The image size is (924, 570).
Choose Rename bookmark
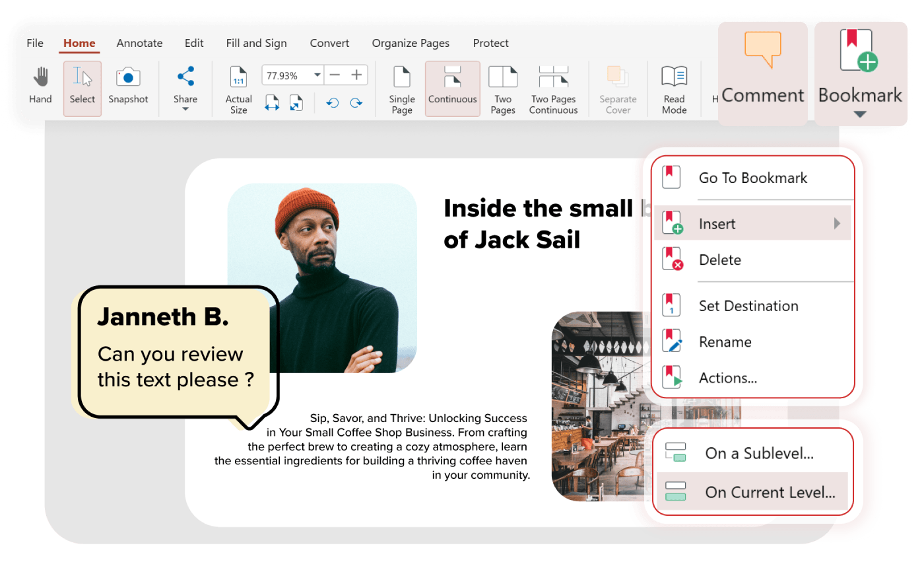pyautogui.click(x=753, y=342)
